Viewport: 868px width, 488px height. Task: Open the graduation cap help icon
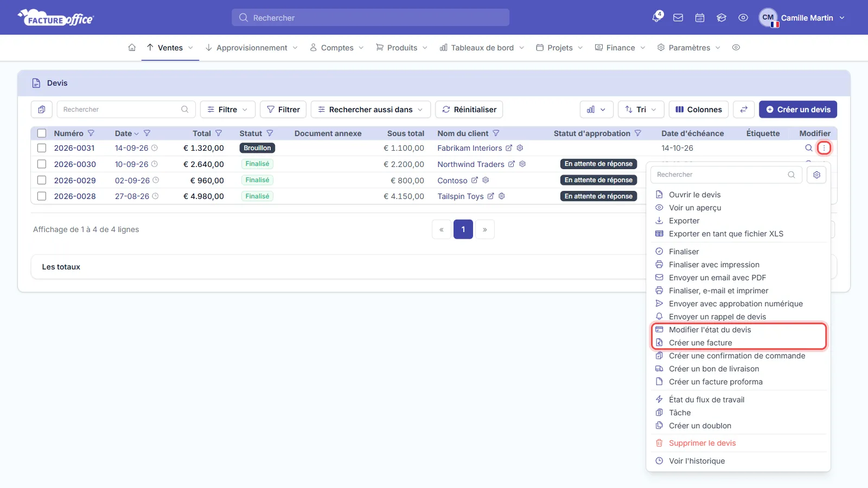[722, 18]
